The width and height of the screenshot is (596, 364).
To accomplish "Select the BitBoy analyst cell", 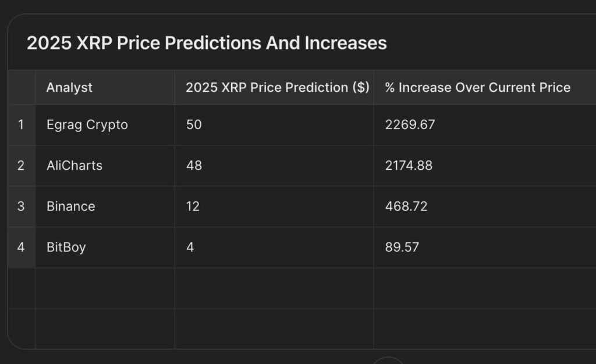I will [66, 247].
